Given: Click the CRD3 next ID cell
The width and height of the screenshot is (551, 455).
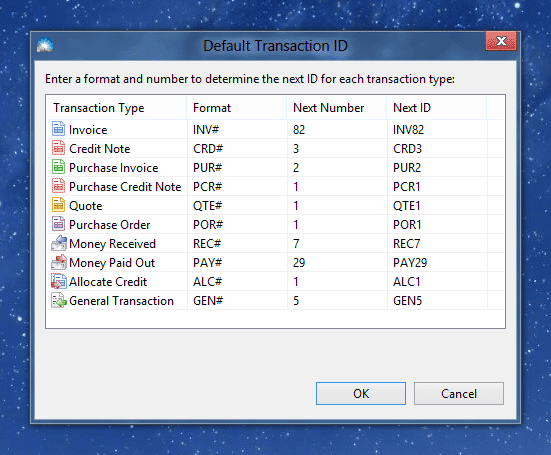Looking at the screenshot, I should 437,149.
